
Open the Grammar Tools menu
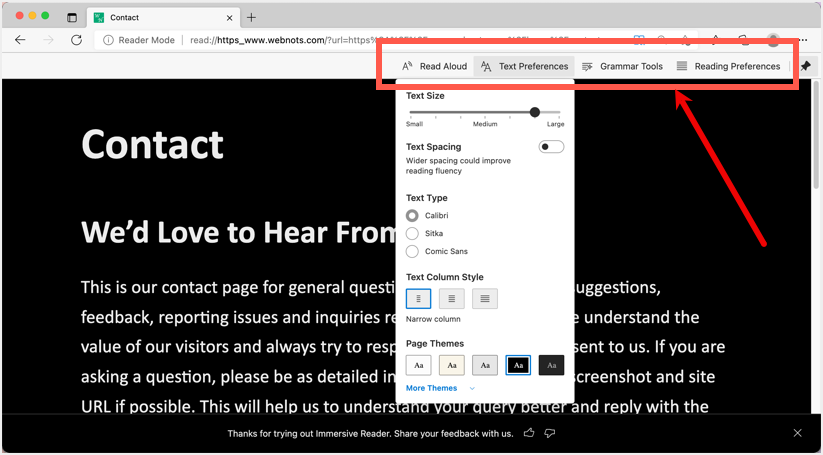click(x=622, y=66)
